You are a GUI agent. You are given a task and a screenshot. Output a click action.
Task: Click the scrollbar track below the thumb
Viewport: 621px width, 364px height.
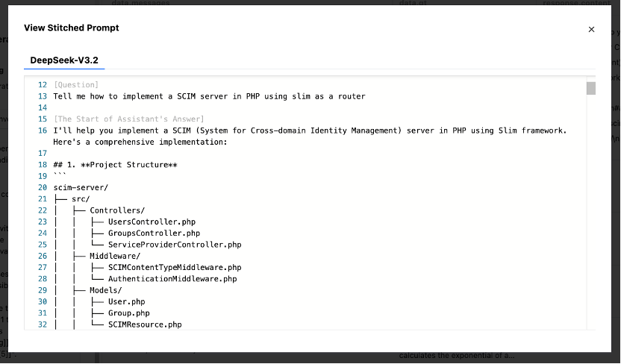pos(590,224)
